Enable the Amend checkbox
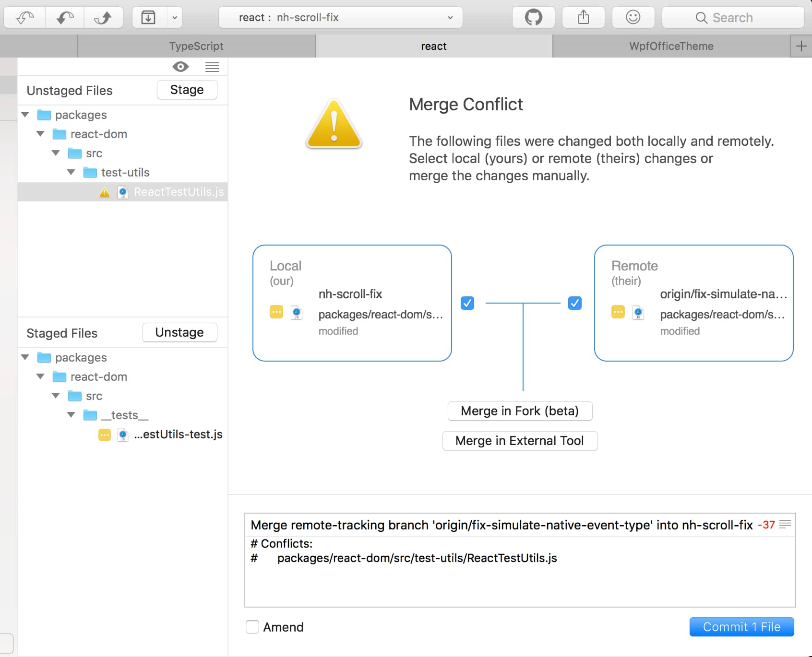This screenshot has width=812, height=657. (252, 627)
